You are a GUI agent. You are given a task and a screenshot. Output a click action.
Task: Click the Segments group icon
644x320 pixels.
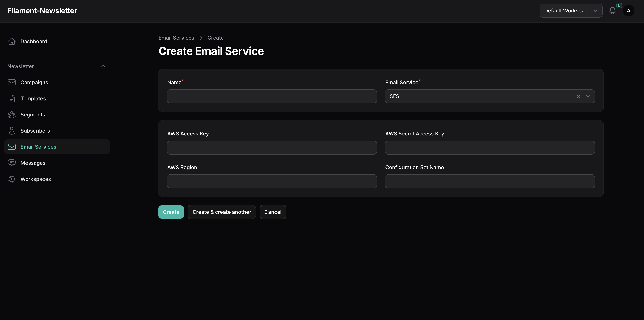click(12, 115)
